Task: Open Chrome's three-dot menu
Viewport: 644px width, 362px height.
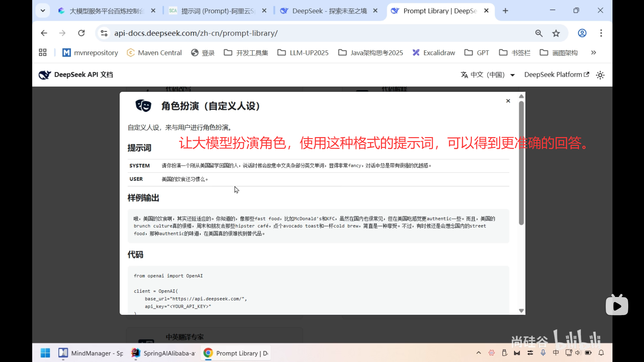Action: [x=601, y=33]
